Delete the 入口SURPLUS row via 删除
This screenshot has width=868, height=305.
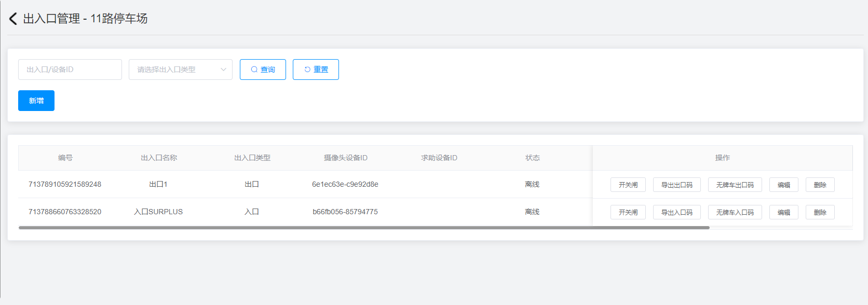click(820, 212)
